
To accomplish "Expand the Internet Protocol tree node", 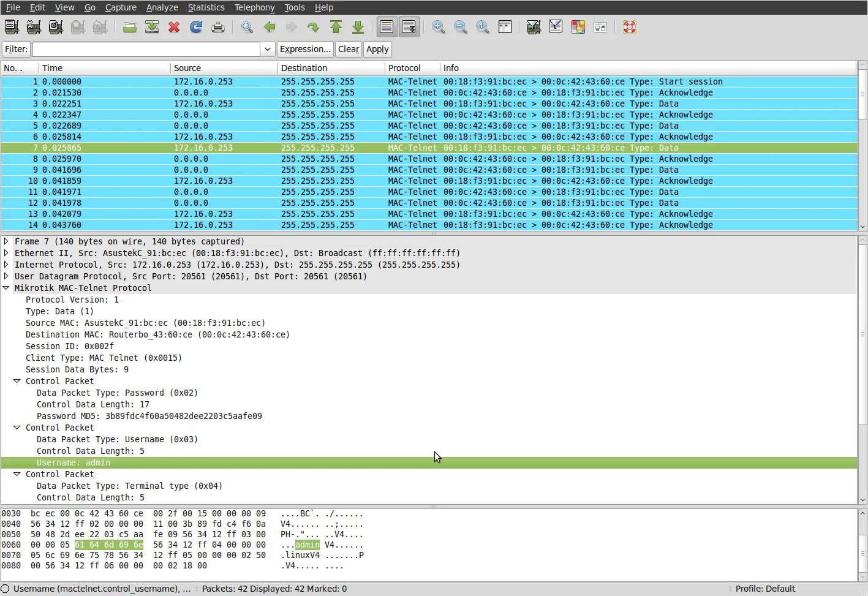I will click(6, 265).
